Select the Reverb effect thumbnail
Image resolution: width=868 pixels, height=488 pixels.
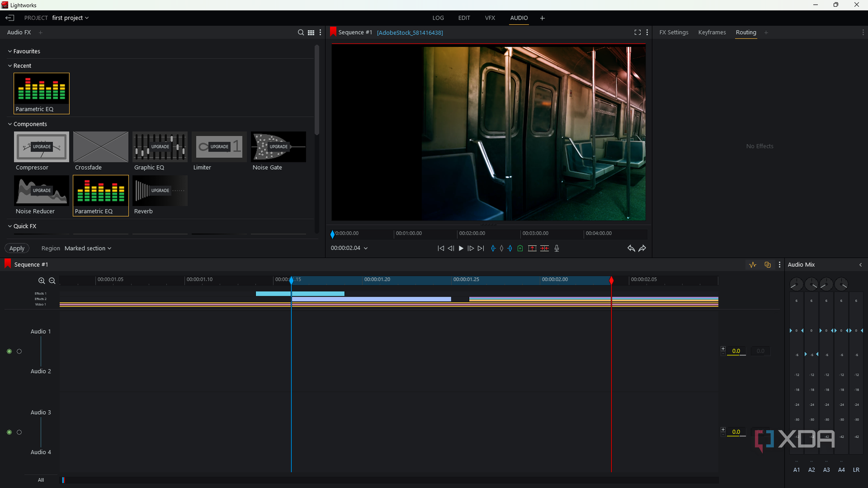(x=160, y=190)
